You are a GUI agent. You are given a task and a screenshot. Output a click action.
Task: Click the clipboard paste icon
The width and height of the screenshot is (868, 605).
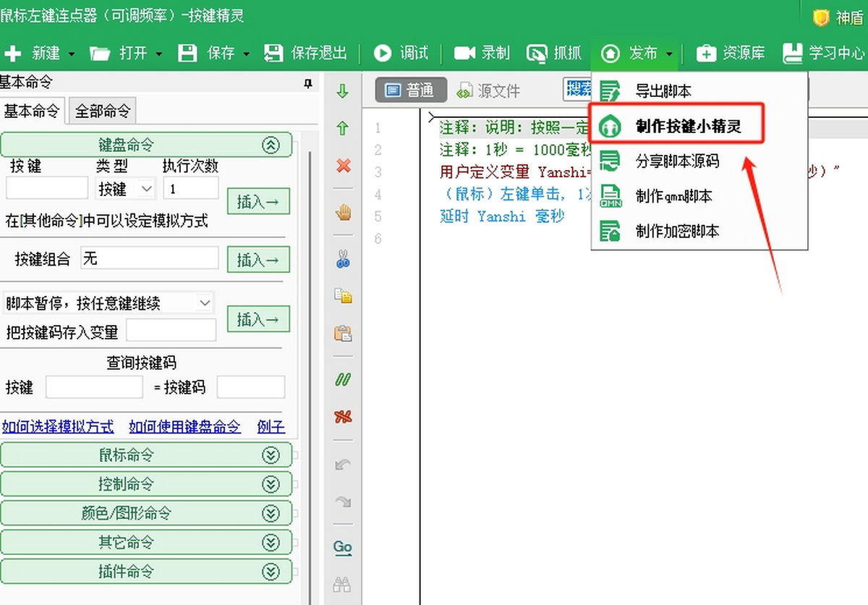[x=343, y=333]
